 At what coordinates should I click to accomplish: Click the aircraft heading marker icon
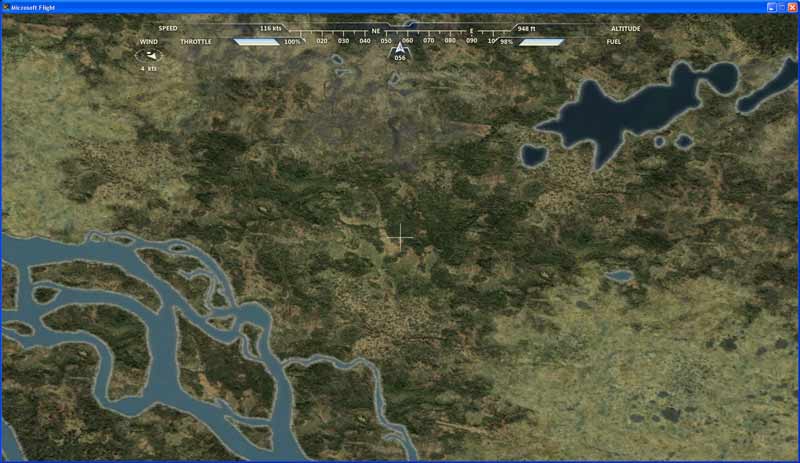tap(399, 48)
